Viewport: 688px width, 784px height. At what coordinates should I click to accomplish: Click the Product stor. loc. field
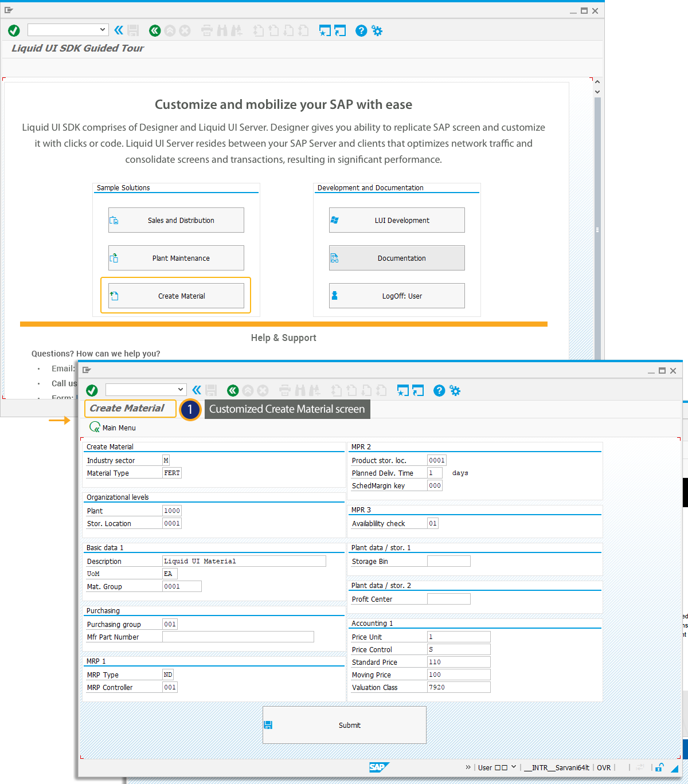437,460
